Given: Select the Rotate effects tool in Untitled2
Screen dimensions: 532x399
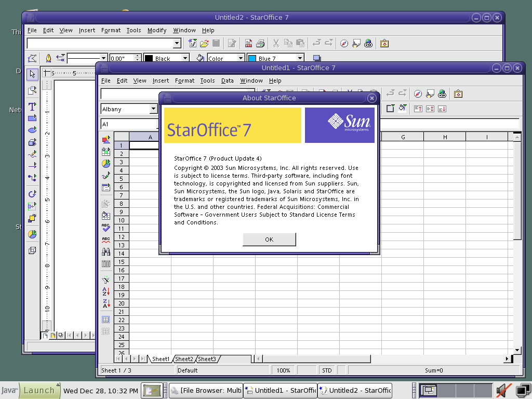Looking at the screenshot, I should point(32,194).
